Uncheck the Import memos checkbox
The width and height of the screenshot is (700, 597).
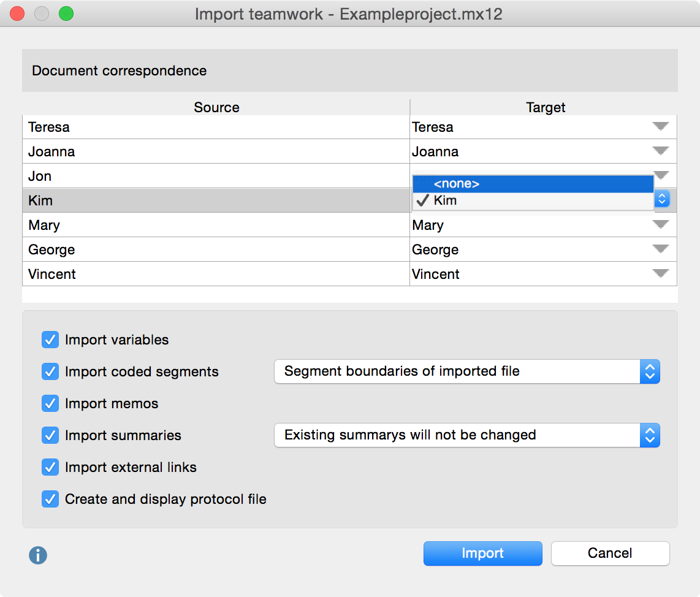(50, 403)
